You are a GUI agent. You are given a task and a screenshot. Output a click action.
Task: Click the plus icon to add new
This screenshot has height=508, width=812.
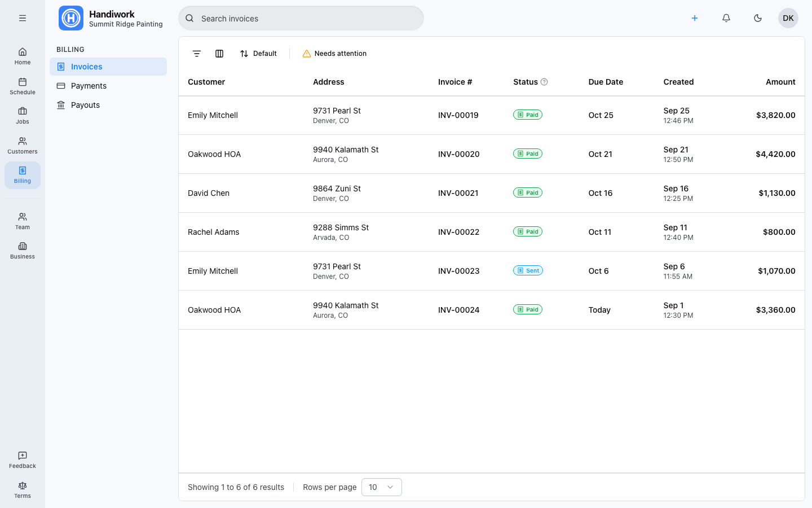[x=695, y=18]
